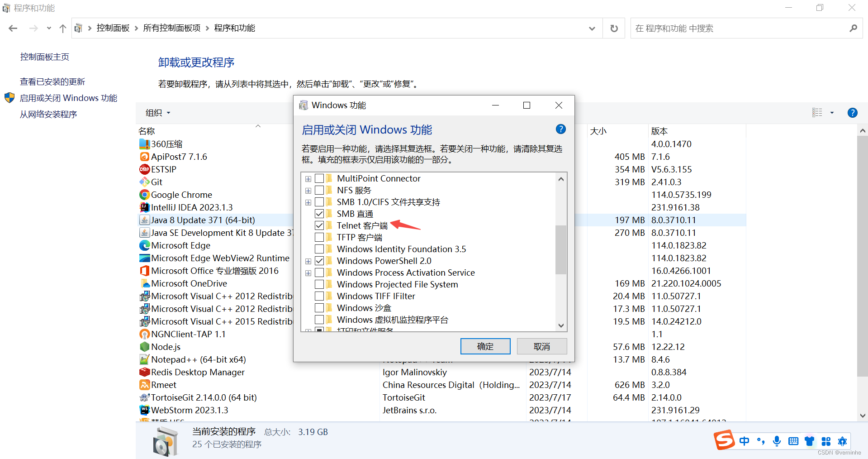Click the search magnifier icon

pyautogui.click(x=853, y=28)
